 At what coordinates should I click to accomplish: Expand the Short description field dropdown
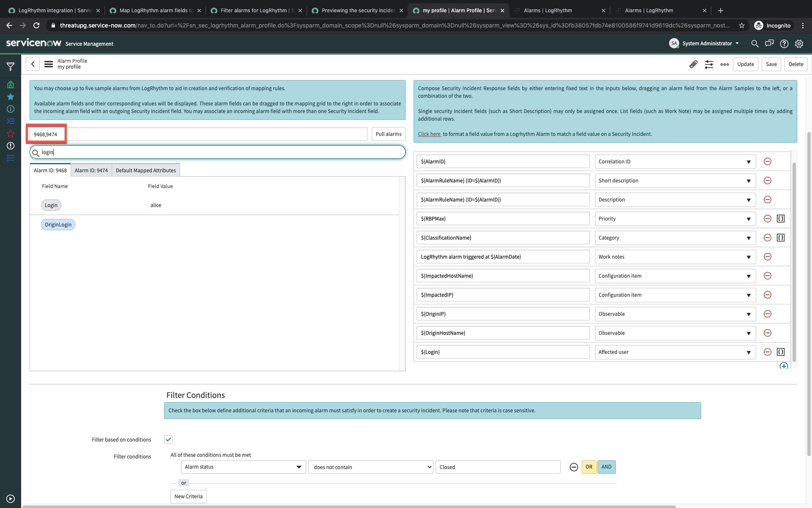point(675,181)
